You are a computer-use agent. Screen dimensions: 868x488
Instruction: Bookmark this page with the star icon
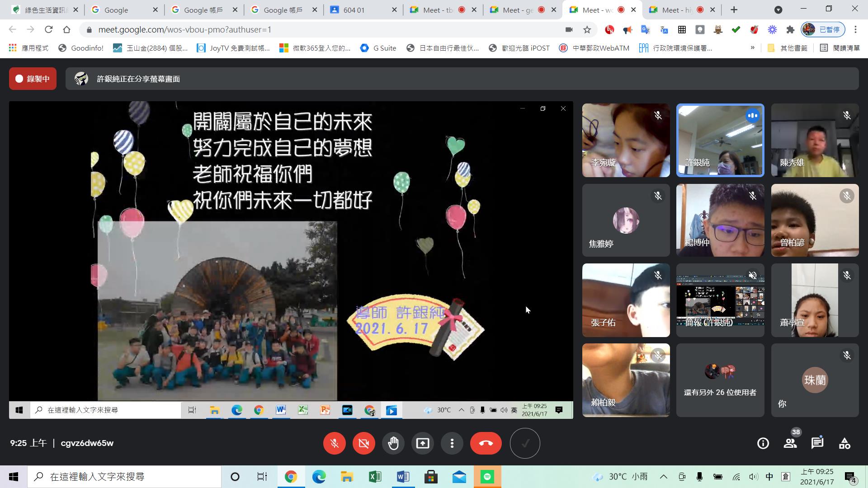point(587,30)
